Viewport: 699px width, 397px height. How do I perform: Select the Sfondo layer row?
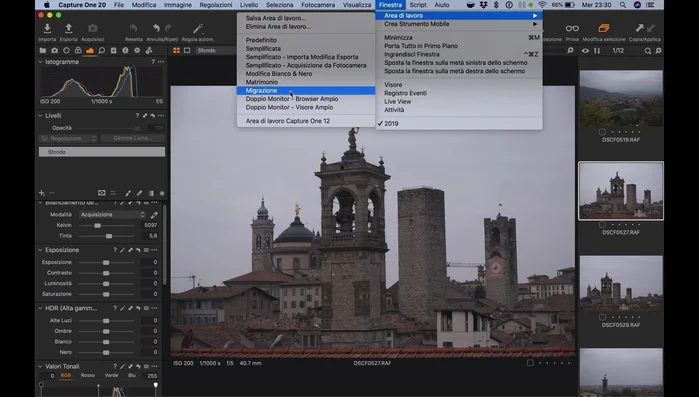(x=102, y=152)
